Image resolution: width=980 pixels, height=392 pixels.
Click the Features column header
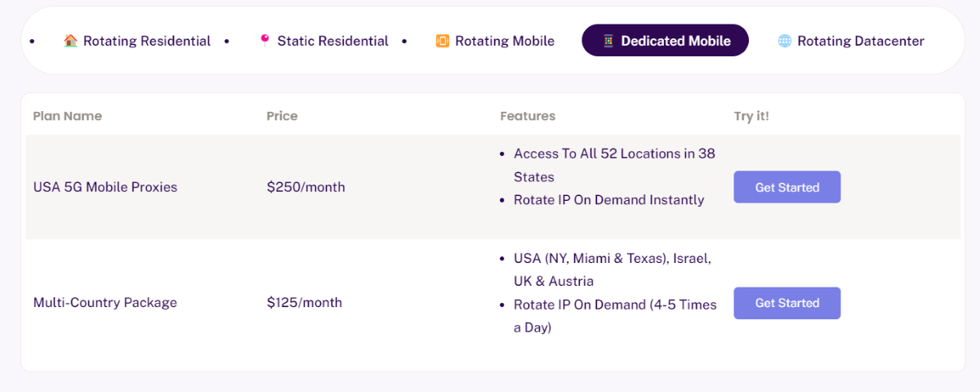528,116
